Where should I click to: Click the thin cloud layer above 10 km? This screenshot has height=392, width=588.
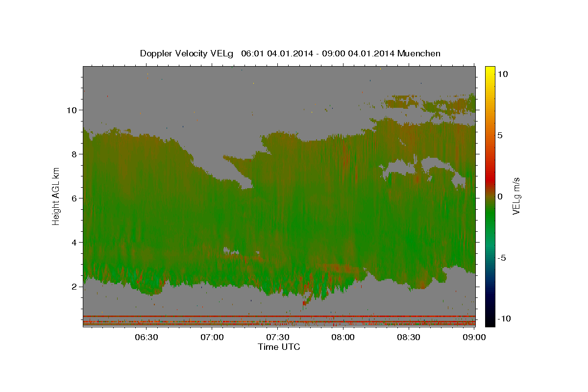click(429, 104)
